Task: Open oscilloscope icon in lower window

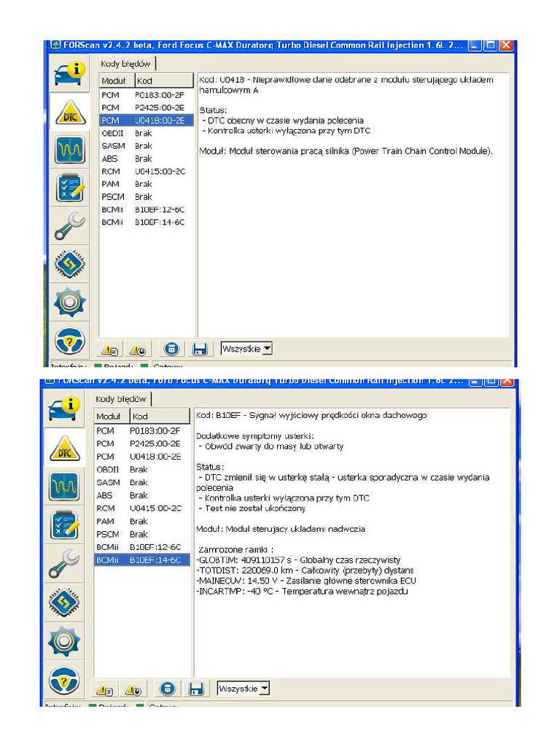Action: tap(64, 486)
